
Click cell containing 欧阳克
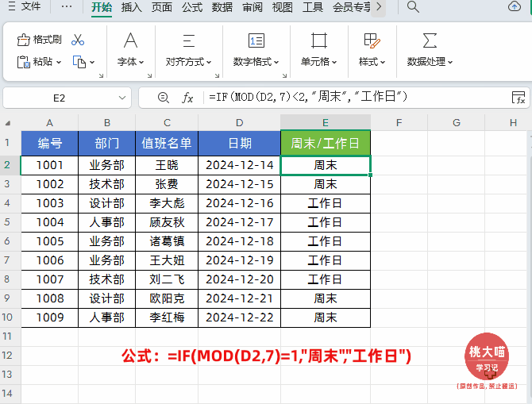(167, 298)
